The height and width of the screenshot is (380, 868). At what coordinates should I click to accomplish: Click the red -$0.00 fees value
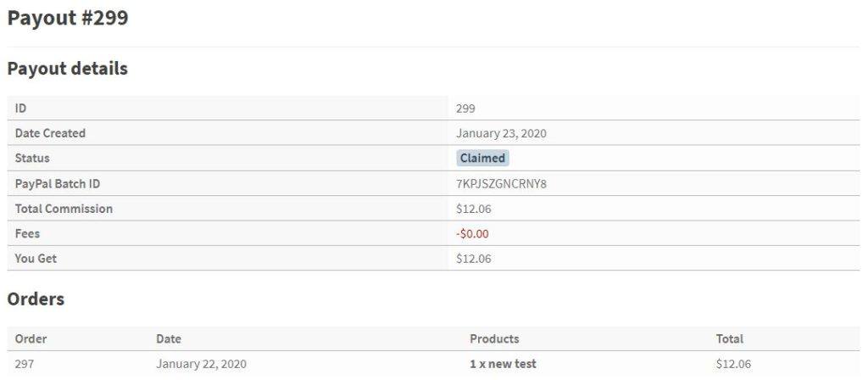[x=472, y=234]
